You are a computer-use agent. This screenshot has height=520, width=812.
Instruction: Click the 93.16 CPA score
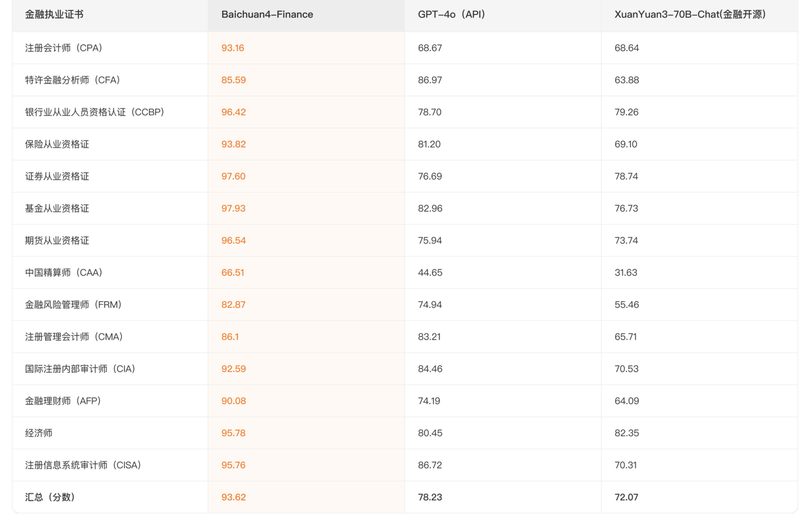(232, 48)
